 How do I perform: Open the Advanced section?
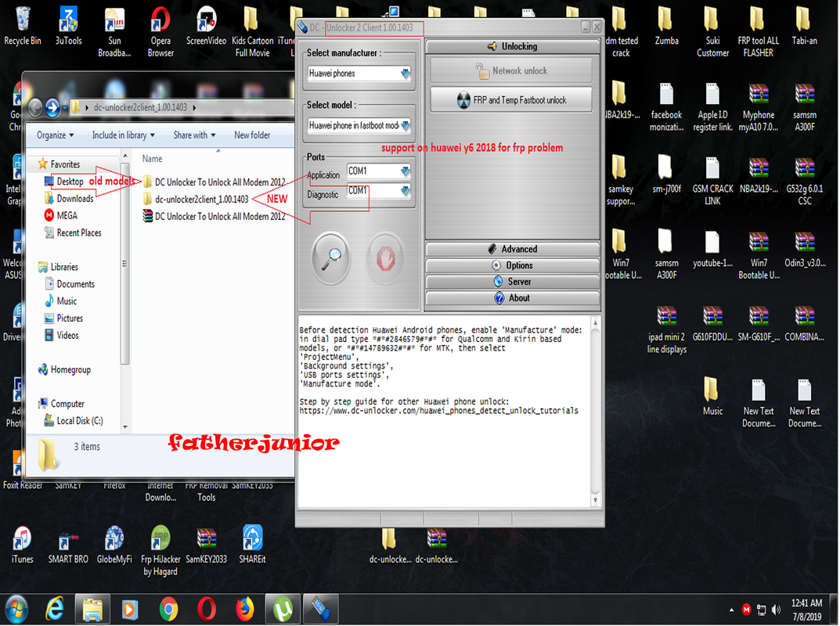[513, 249]
